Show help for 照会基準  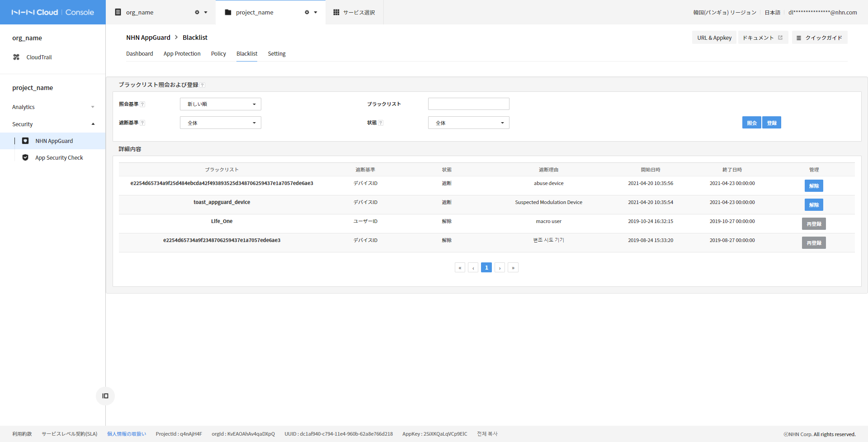142,104
